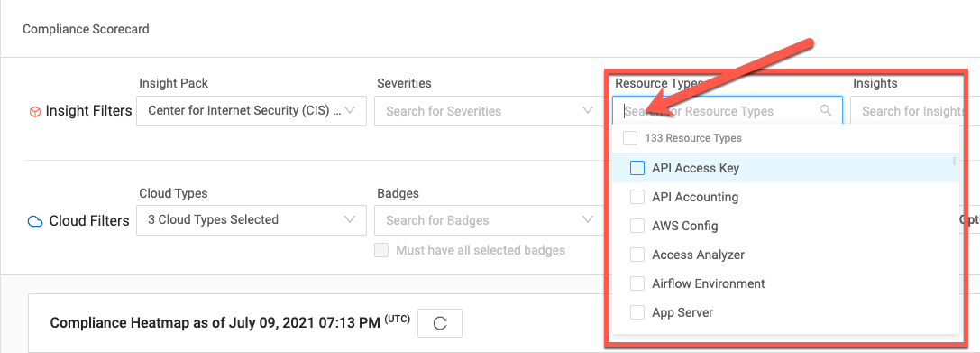Select the App Server row text

[x=682, y=312]
